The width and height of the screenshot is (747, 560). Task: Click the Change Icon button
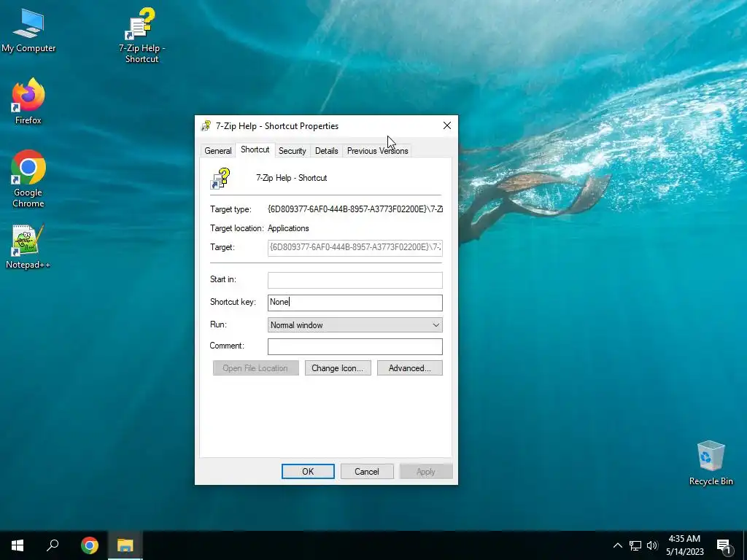click(338, 368)
